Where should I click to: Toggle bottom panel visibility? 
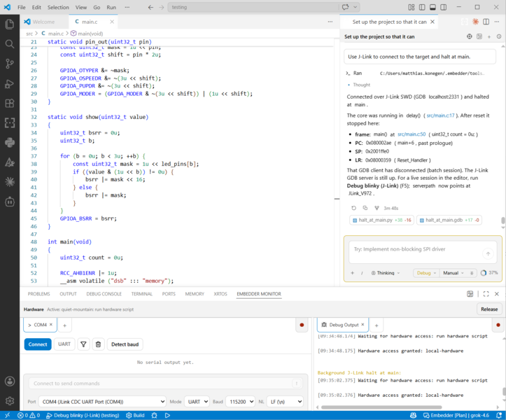433,7
